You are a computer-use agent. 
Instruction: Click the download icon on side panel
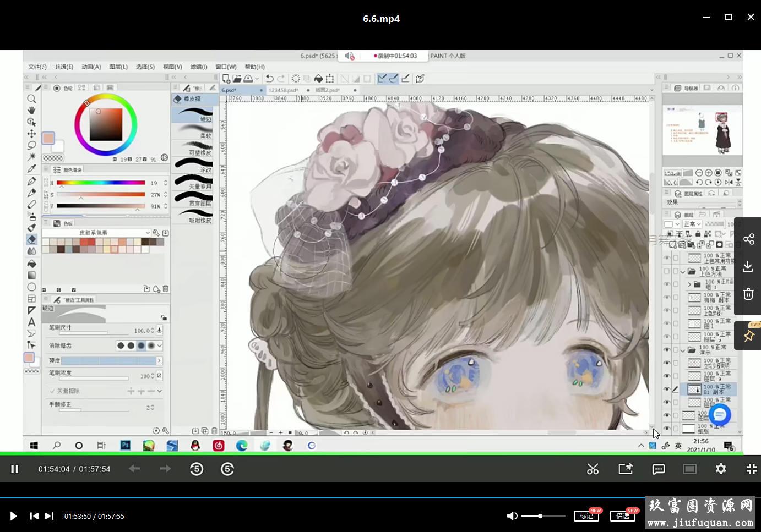[x=748, y=267]
